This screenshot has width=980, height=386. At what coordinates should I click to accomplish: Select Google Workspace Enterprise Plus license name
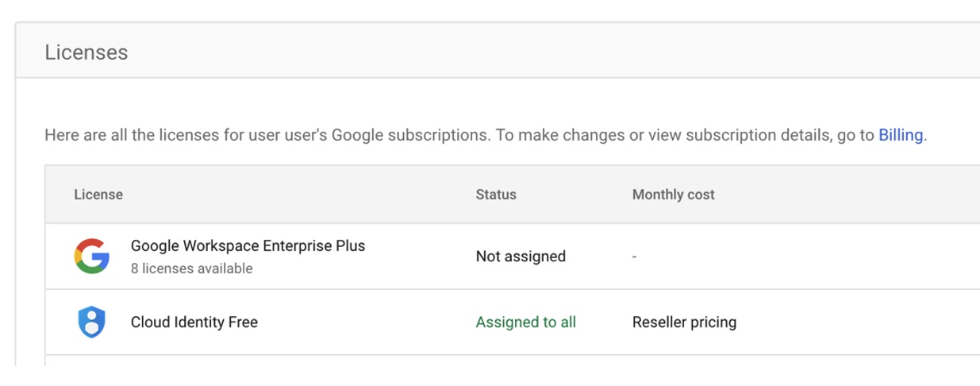(x=248, y=245)
